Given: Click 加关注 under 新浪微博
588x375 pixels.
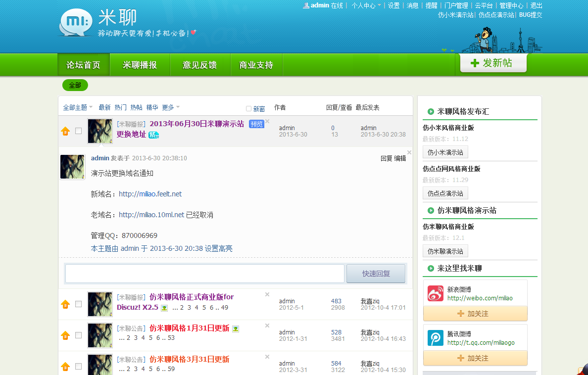Looking at the screenshot, I should [x=475, y=314].
